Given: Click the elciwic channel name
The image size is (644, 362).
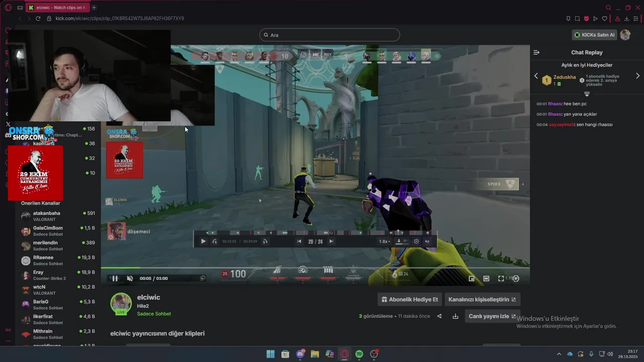Looking at the screenshot, I should click(148, 297).
